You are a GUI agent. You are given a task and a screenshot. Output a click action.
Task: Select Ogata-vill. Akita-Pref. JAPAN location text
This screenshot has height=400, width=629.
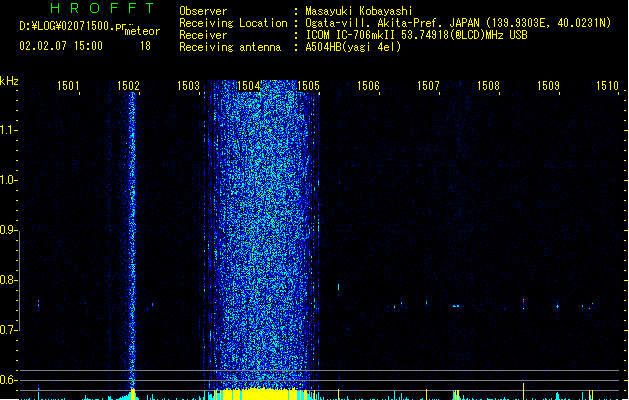coord(458,23)
